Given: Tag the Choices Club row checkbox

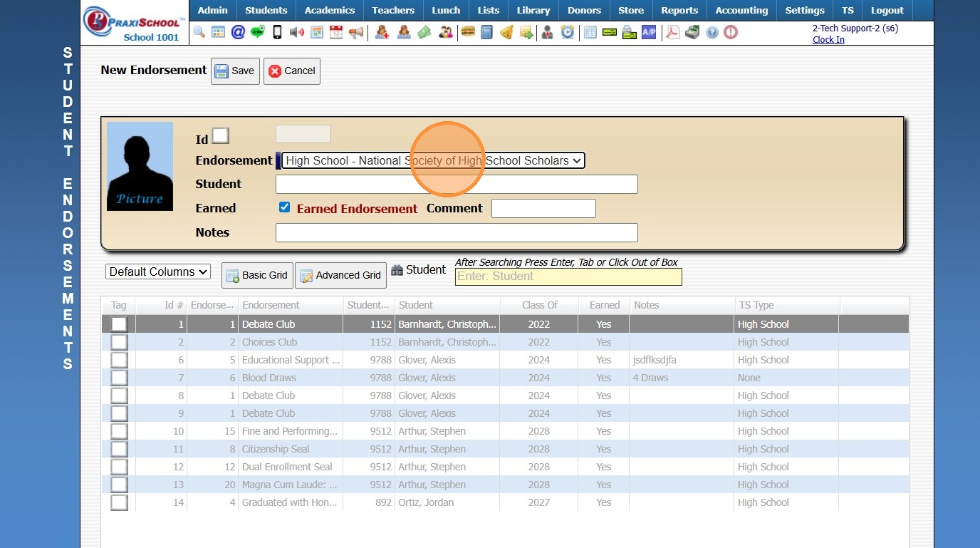Looking at the screenshot, I should [119, 342].
